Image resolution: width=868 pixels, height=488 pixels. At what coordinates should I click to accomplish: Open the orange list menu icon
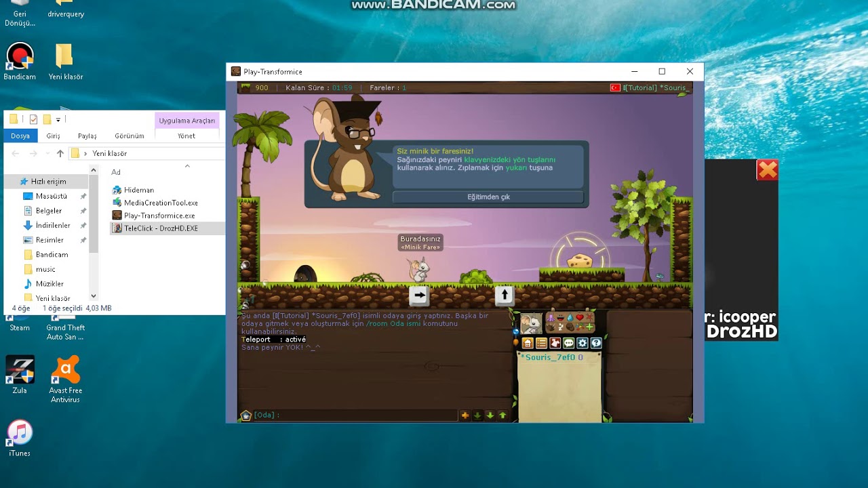(542, 343)
